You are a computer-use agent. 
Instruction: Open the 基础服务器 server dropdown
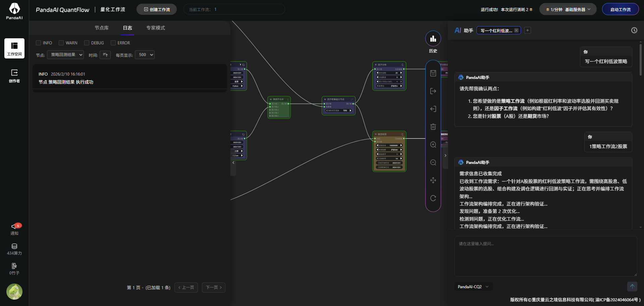point(568,9)
